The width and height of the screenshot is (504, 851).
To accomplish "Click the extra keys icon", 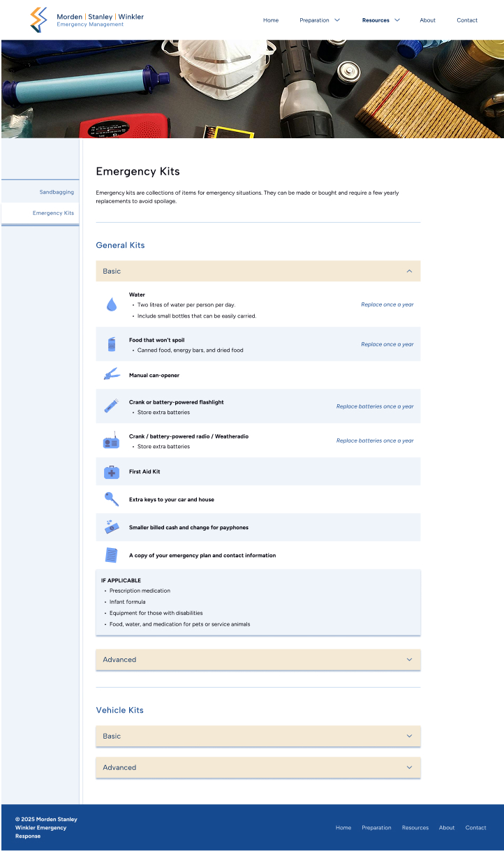I will [111, 499].
